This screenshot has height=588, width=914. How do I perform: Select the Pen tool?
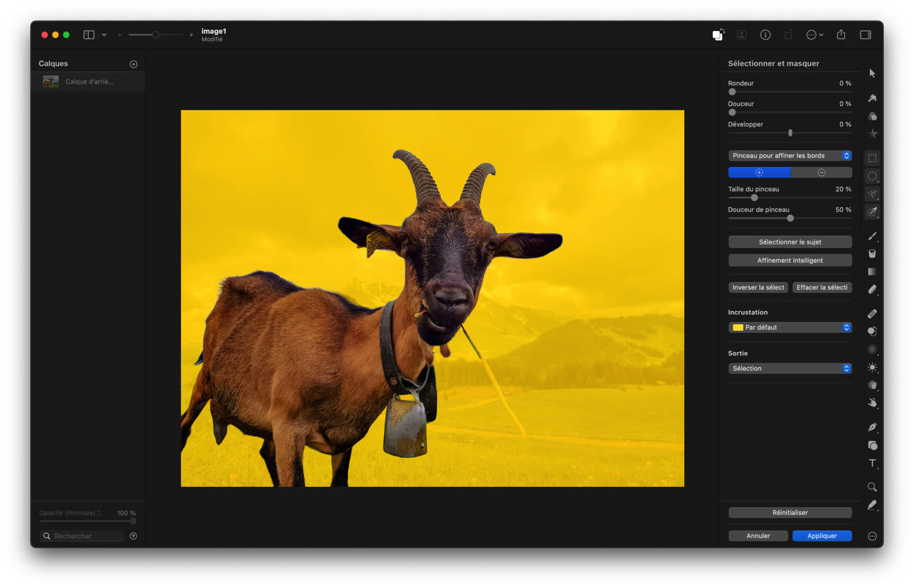pos(872,427)
